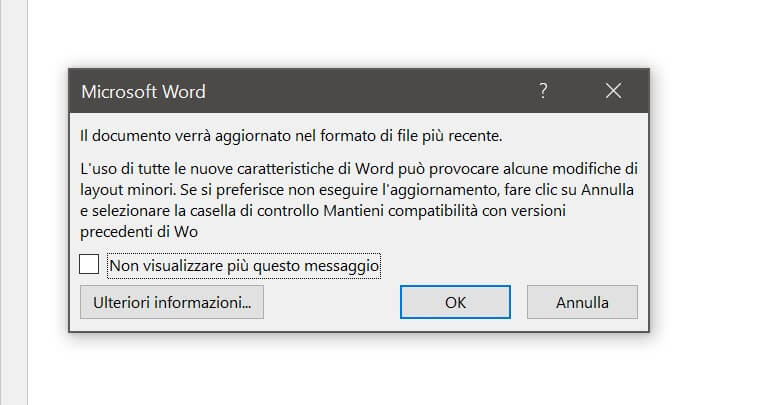Screen dimensions: 771x405
Task: Click gap between "Ulteriori informazioni..." and OK
Action: [331, 301]
